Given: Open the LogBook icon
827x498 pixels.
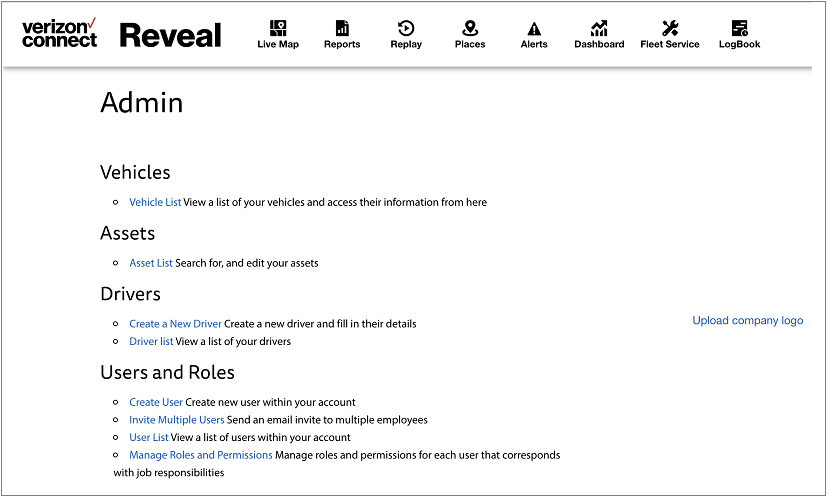Looking at the screenshot, I should [740, 28].
